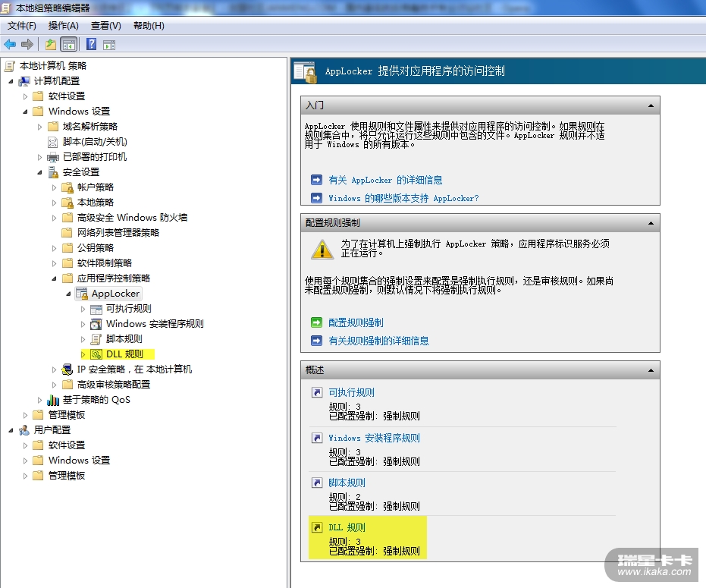Click the 脚本规则 scroll icon in tree

pyautogui.click(x=96, y=339)
